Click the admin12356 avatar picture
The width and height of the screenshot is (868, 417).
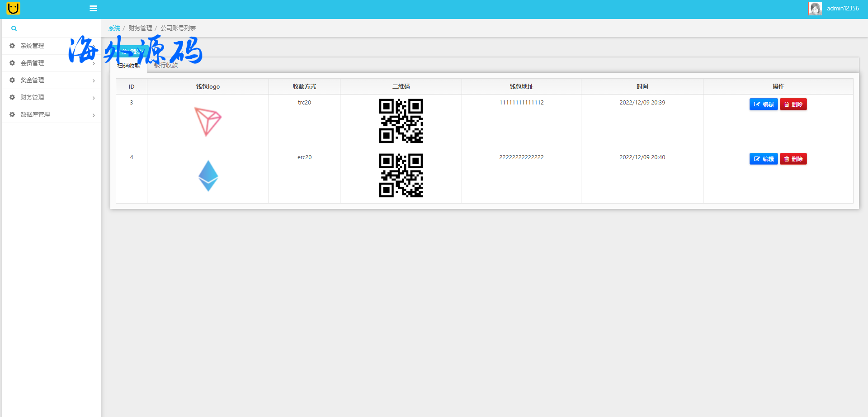tap(815, 9)
